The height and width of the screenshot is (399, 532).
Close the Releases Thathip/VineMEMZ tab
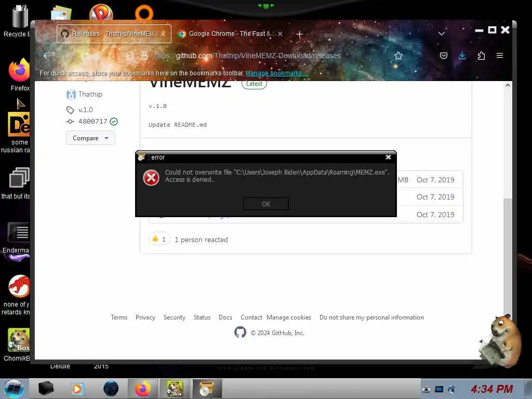click(163, 34)
